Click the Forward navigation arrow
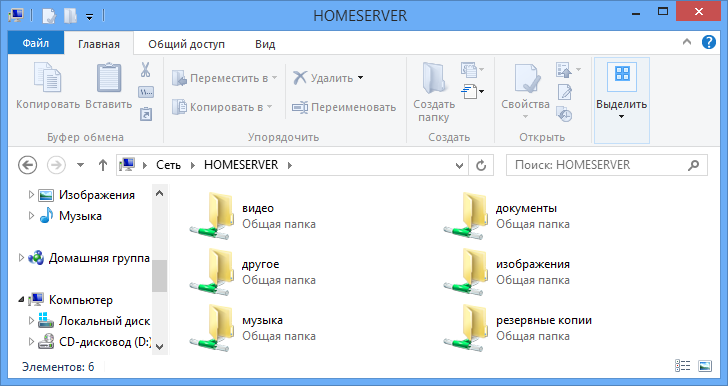Viewport: 728px width, 386px height. point(56,165)
